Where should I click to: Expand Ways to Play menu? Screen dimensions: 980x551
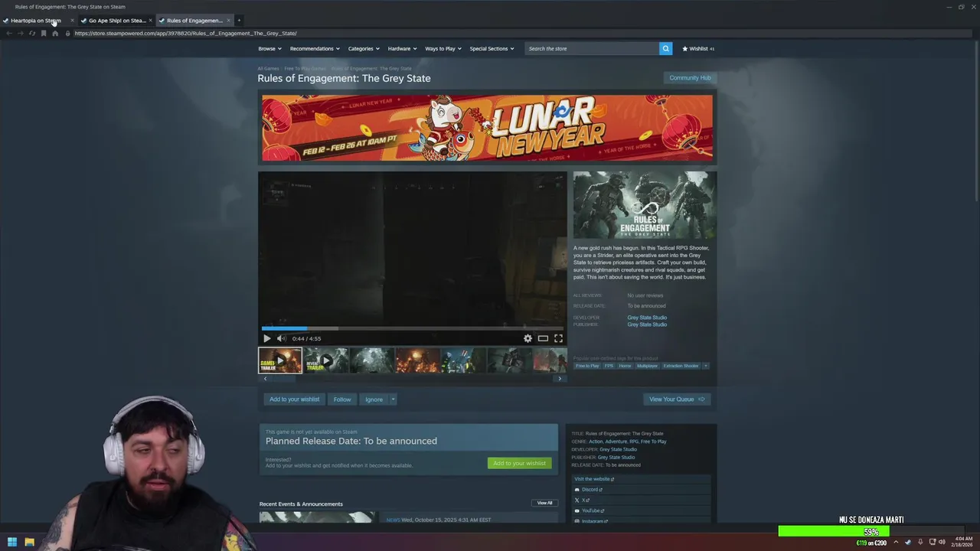tap(443, 48)
